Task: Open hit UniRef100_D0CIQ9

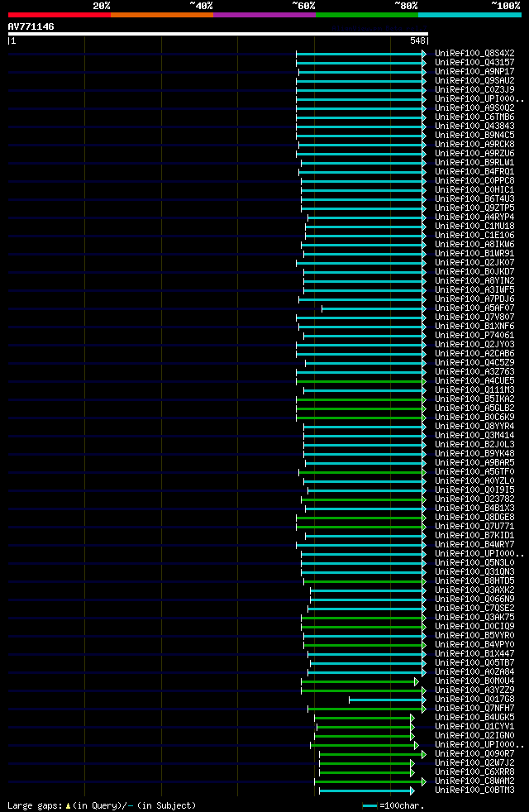Action: tap(474, 626)
